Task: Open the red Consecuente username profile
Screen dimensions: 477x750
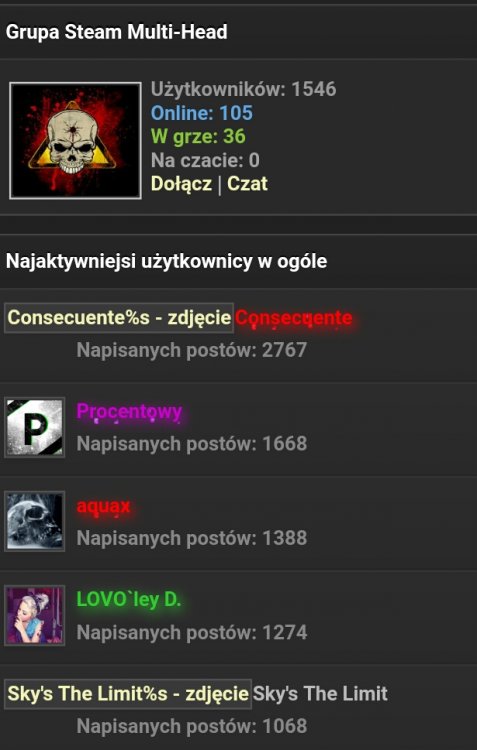Action: pyautogui.click(x=294, y=318)
